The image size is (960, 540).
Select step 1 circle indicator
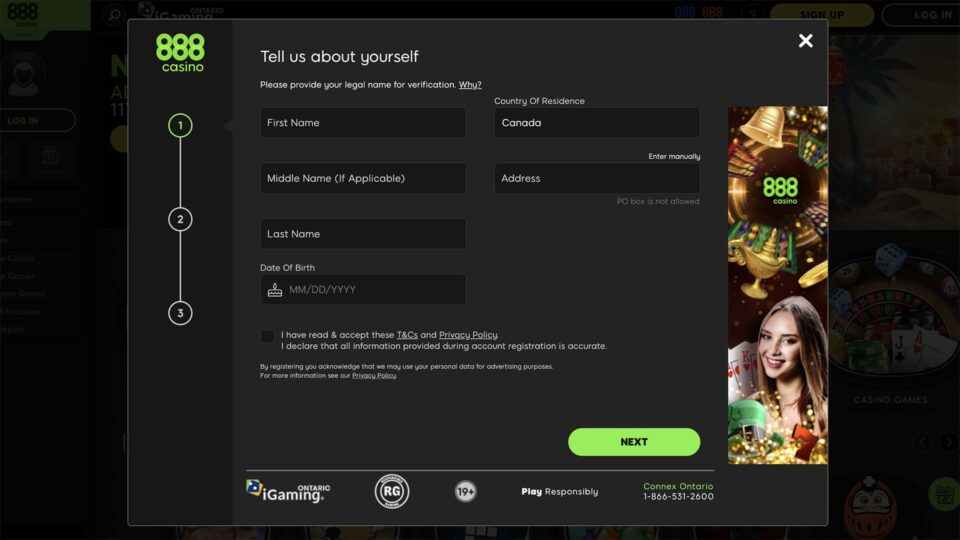[x=180, y=126]
